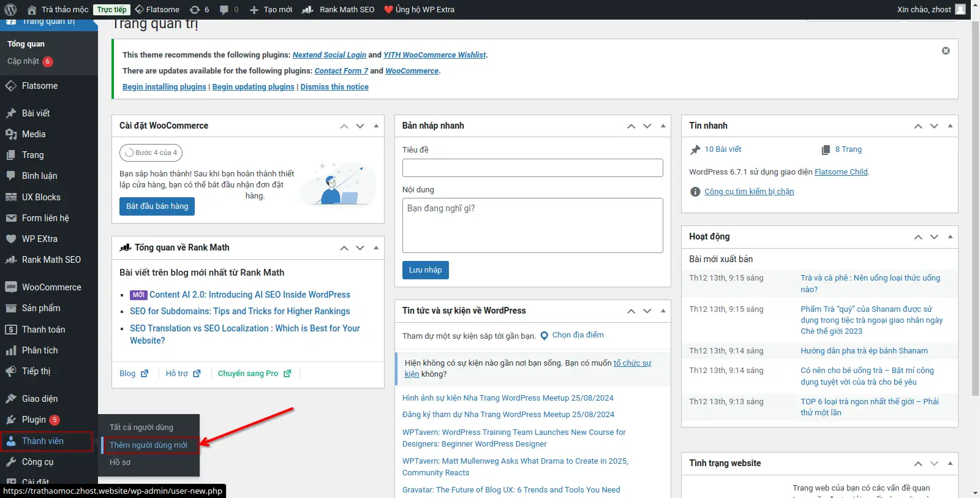Collapse the Cài đặt WooCommerce panel
980x498 pixels.
click(376, 126)
